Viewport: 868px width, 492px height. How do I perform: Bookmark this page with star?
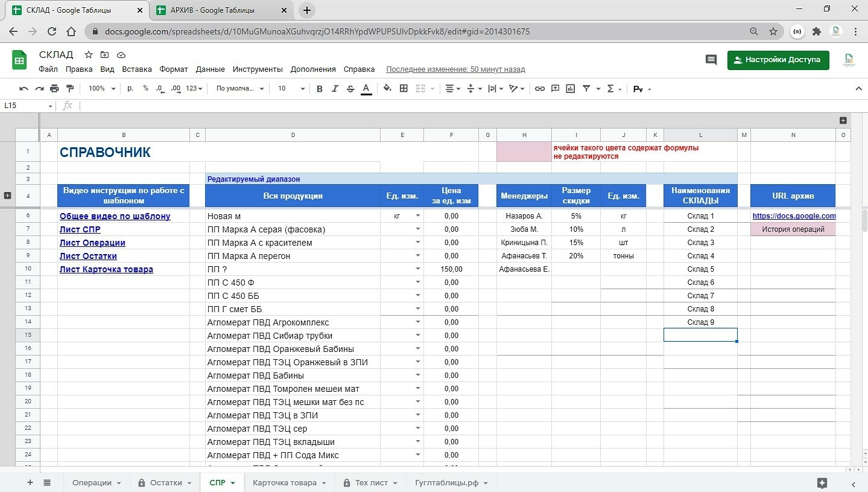click(x=773, y=31)
